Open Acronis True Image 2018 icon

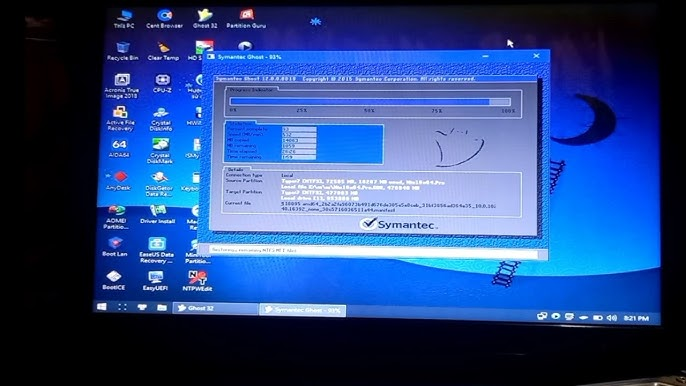point(121,86)
